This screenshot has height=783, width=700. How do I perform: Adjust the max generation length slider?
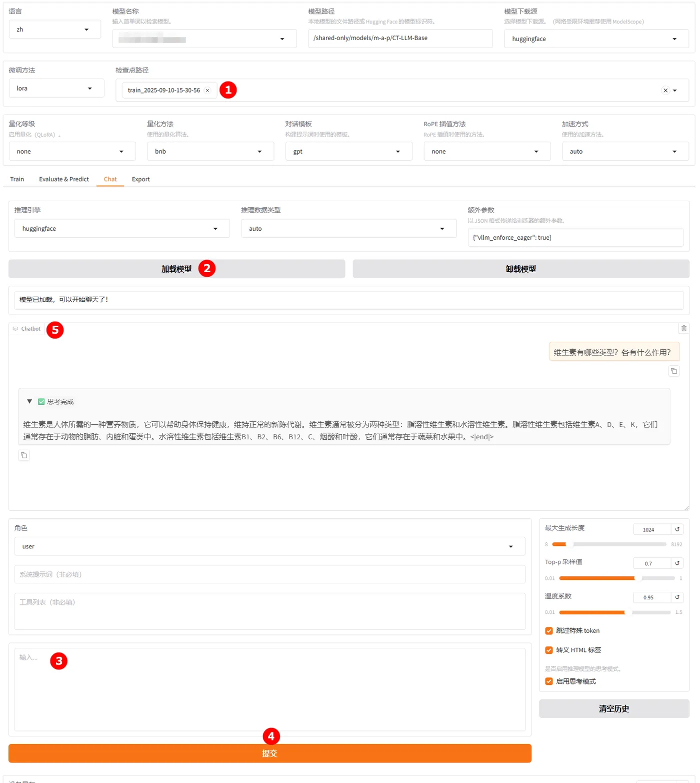point(609,544)
